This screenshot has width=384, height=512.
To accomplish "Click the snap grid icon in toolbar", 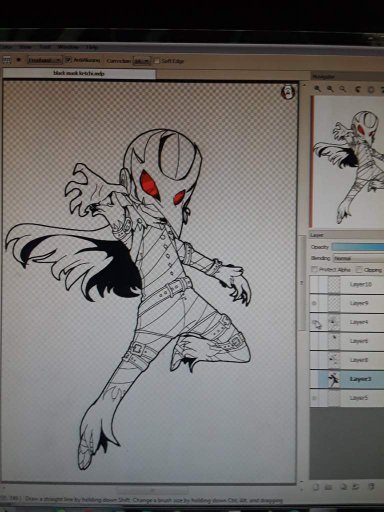I will (x=7, y=60).
